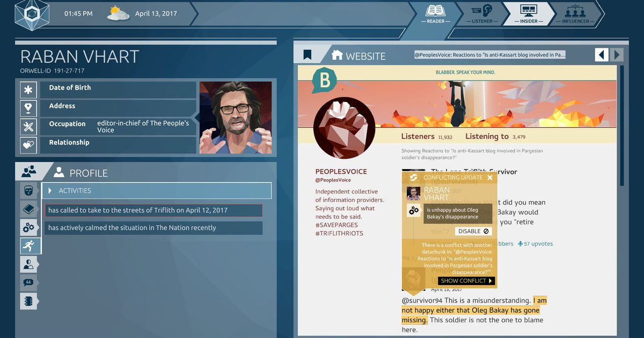Select 'is unhappy about Oleg Bakay's disappearance' chunk
Screen dimensions: 644x338
(458, 213)
